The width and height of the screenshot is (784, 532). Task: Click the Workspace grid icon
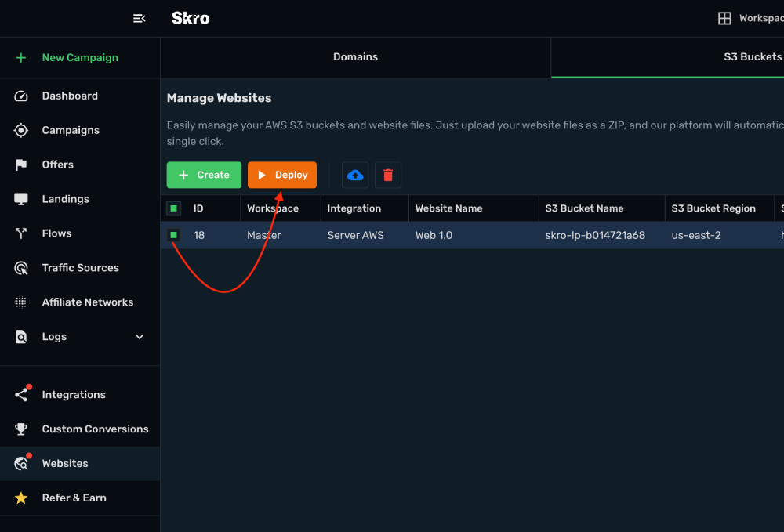pyautogui.click(x=724, y=19)
